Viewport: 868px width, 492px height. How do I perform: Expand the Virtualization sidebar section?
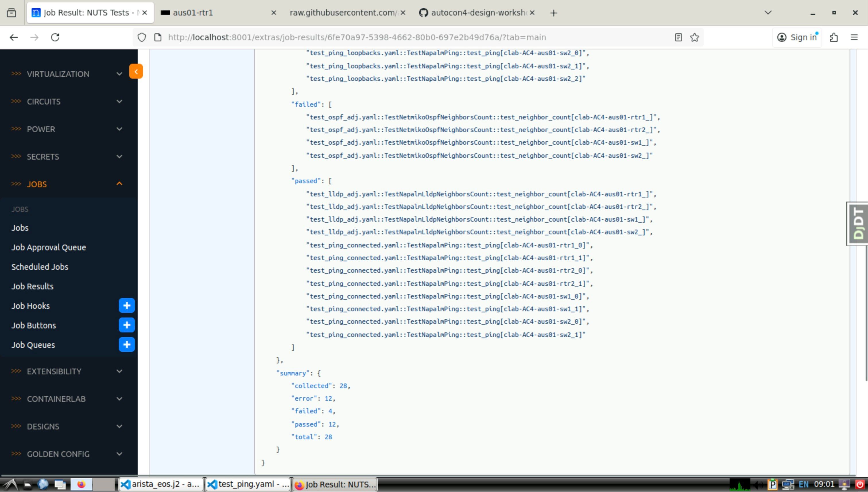click(x=66, y=74)
